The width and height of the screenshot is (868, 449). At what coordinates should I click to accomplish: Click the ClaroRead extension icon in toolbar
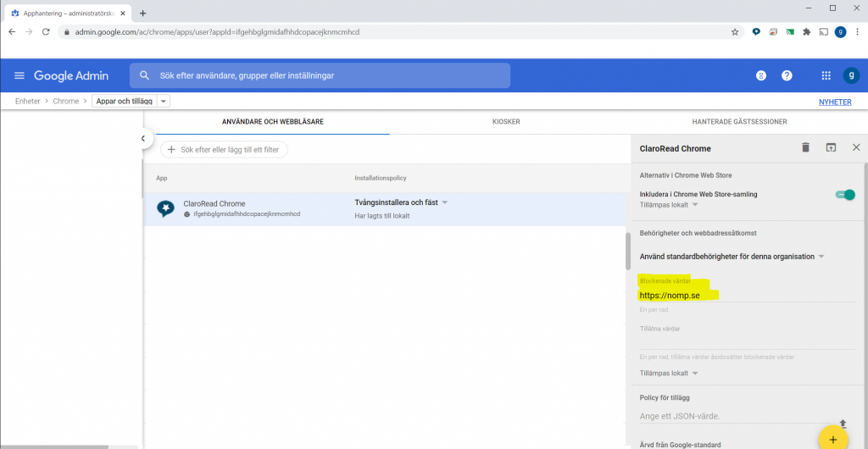tap(756, 32)
